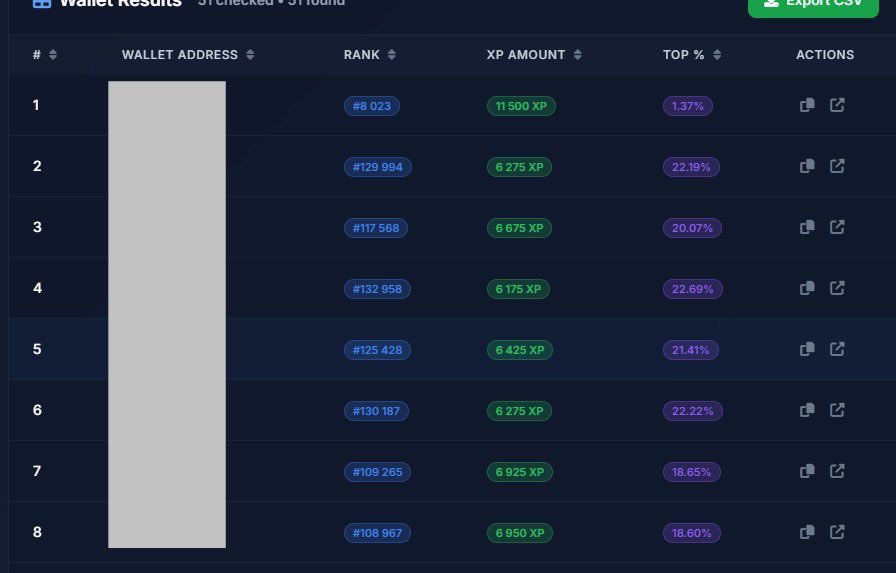Click the ACTIONS column header
Image resolution: width=896 pixels, height=573 pixels.
(x=825, y=55)
